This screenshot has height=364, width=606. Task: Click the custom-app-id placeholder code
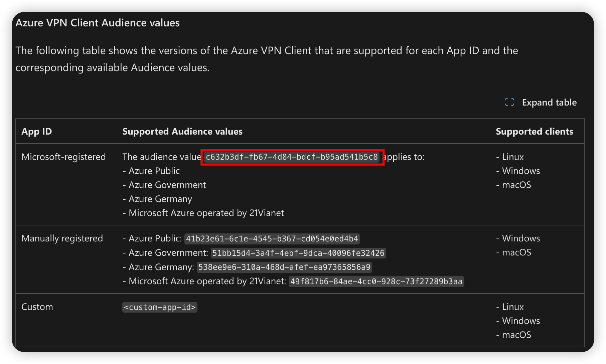click(160, 307)
